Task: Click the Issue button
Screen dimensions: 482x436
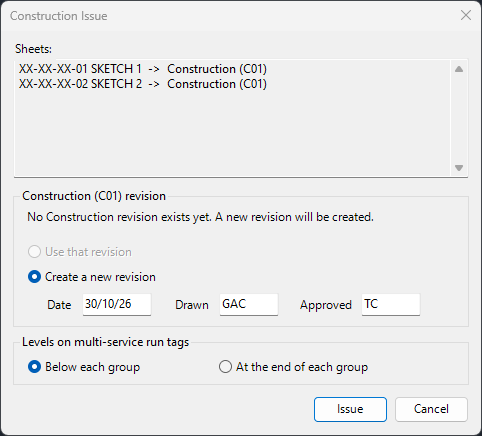Action: [350, 409]
